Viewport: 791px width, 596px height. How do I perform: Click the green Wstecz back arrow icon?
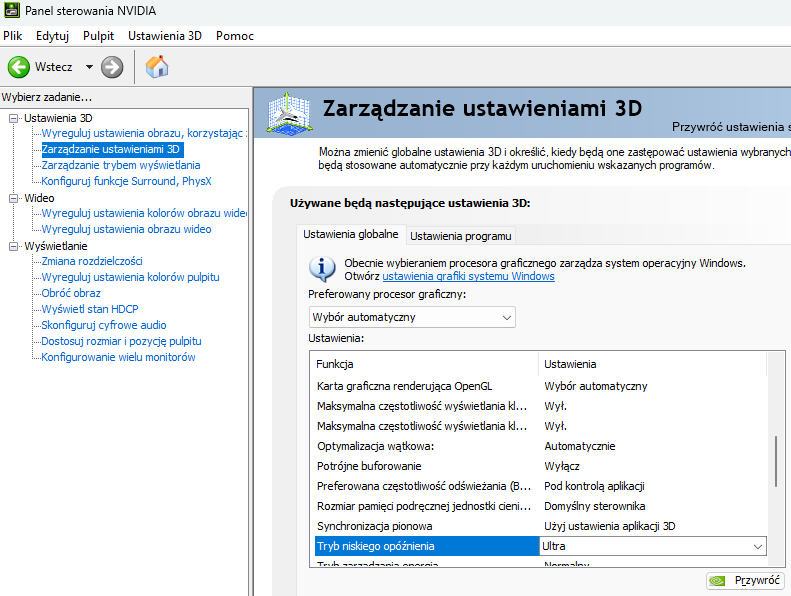coord(19,67)
